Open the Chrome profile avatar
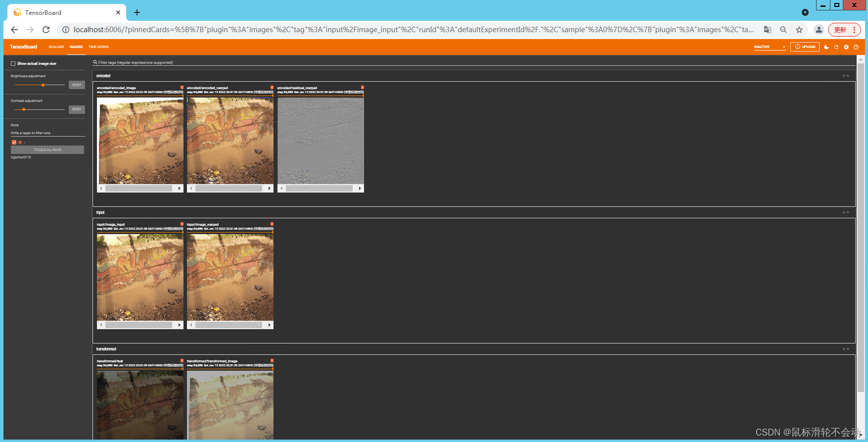The width and height of the screenshot is (868, 442). [x=819, y=30]
